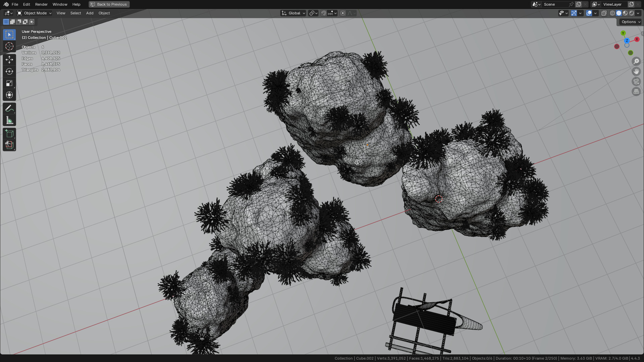The image size is (644, 362).
Task: Open the Object Mode dropdown
Action: [x=35, y=13]
